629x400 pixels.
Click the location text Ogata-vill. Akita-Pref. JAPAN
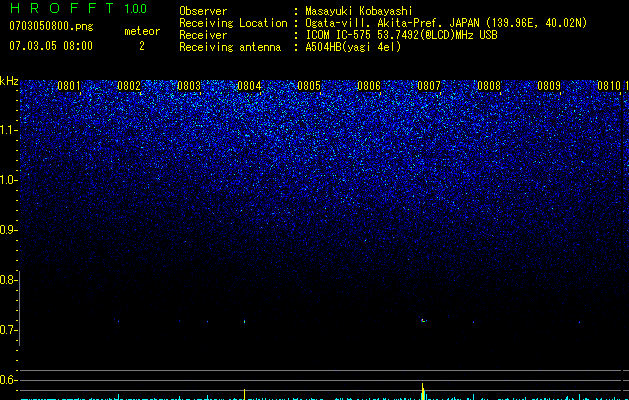[x=392, y=23]
